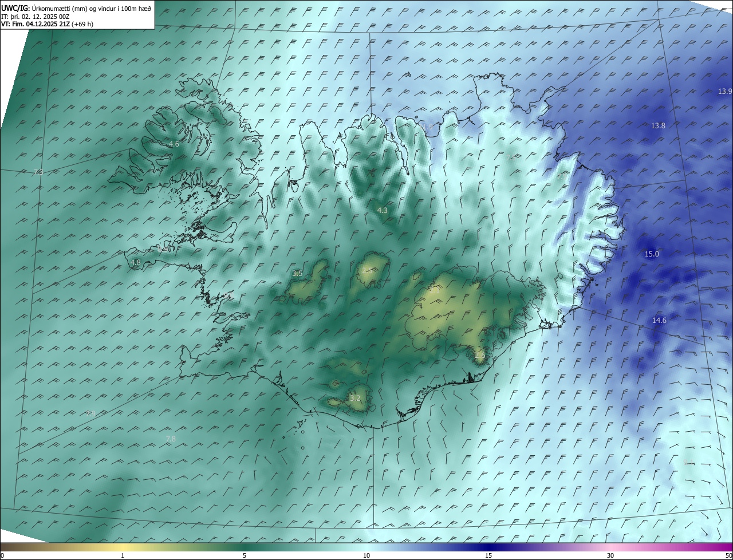Click the 50 tick on the color scale
The image size is (733, 560).
(x=728, y=555)
